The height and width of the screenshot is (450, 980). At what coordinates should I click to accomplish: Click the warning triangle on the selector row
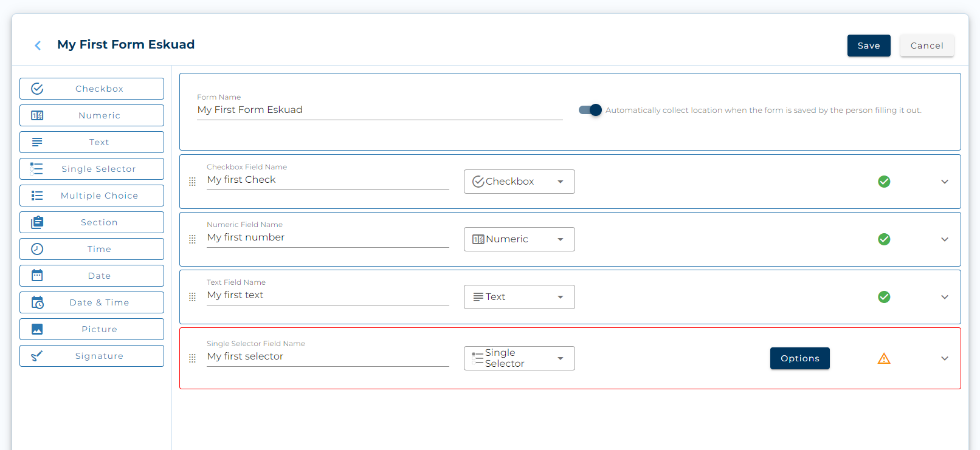(884, 359)
